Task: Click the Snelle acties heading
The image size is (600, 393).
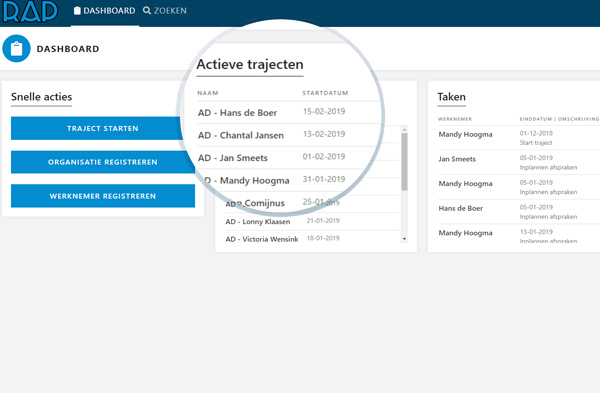Action: click(41, 97)
